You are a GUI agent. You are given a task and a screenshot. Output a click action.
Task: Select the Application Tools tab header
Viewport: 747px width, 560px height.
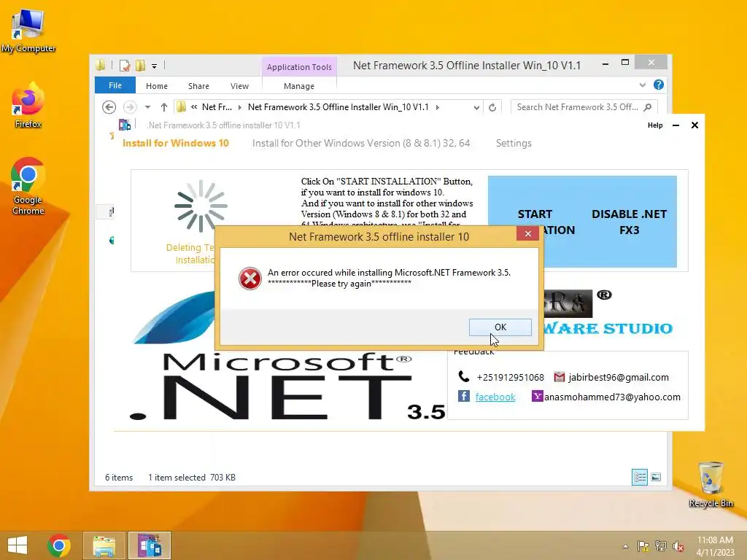click(x=299, y=67)
